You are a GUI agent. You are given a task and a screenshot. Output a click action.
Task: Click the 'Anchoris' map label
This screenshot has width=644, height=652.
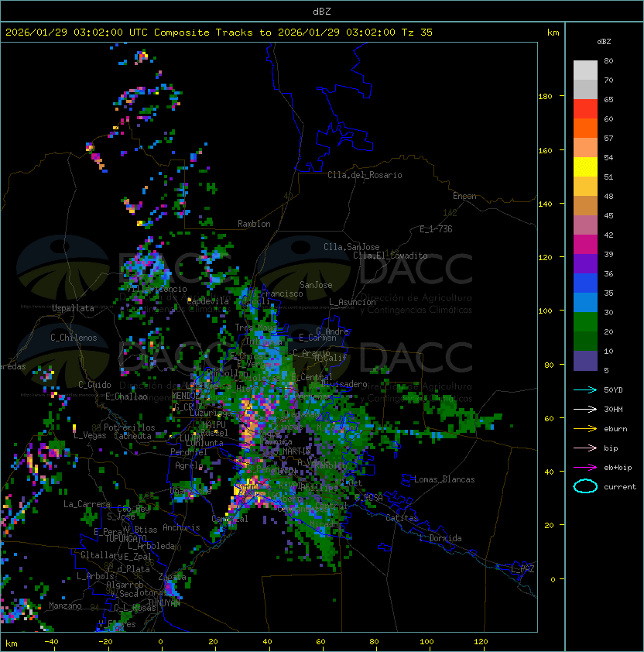[181, 527]
